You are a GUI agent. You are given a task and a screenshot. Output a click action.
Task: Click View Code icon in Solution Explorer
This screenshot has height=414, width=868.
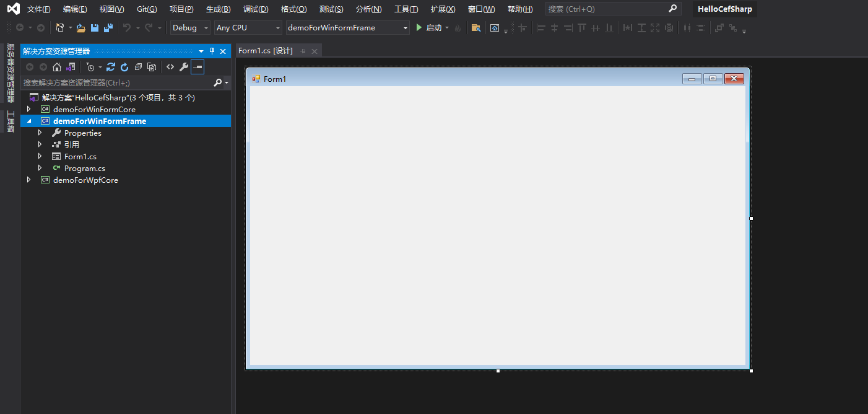170,67
